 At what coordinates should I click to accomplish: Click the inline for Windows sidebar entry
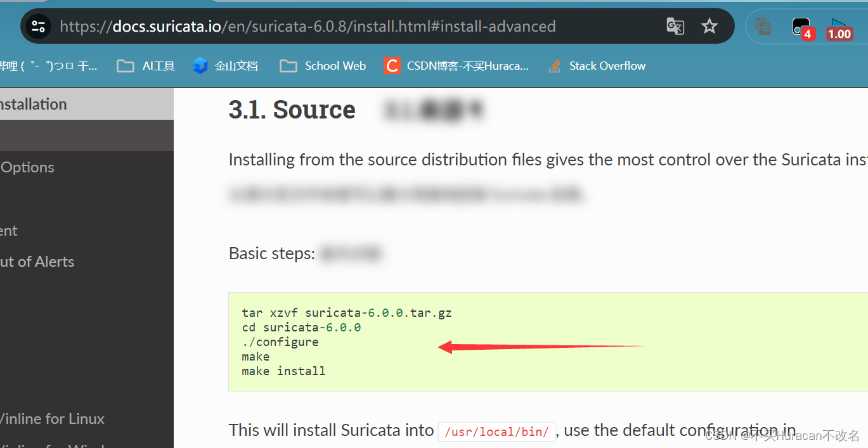coord(52,444)
